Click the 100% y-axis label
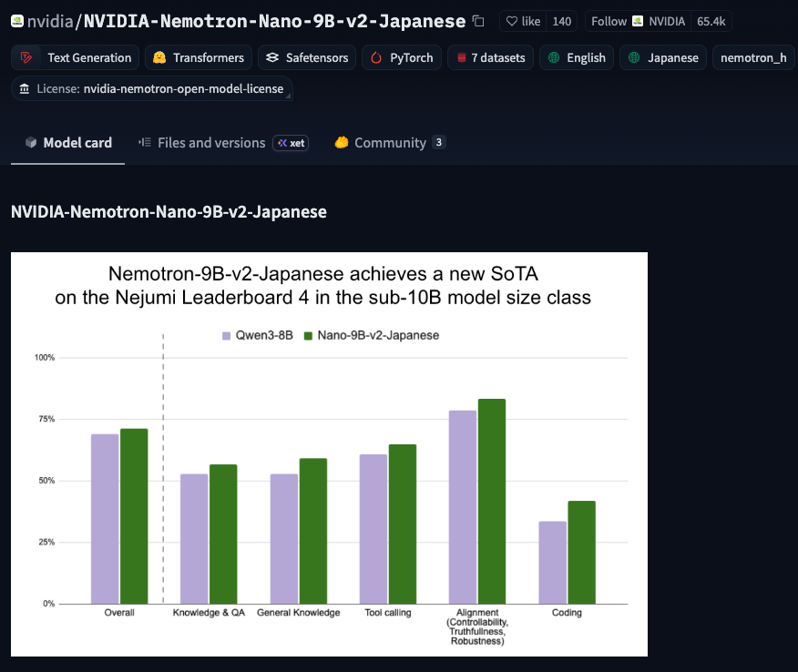Screen dimensions: 798x672 point(45,358)
